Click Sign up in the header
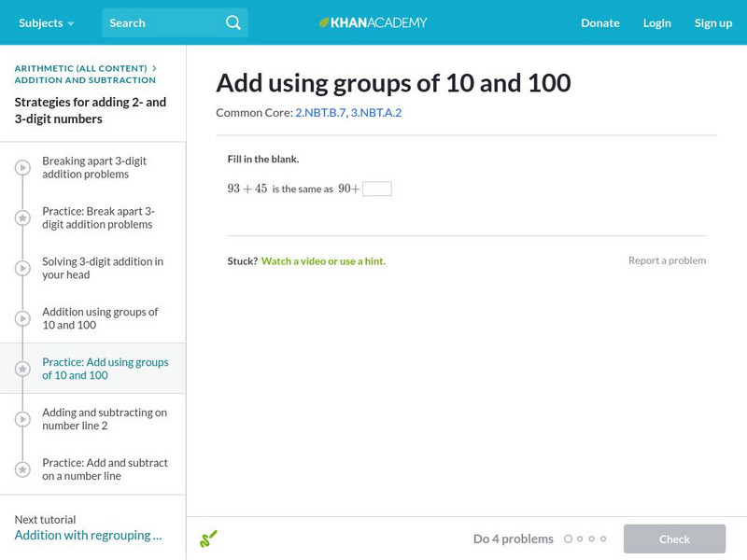Viewport: 747px width, 560px height. click(x=713, y=22)
